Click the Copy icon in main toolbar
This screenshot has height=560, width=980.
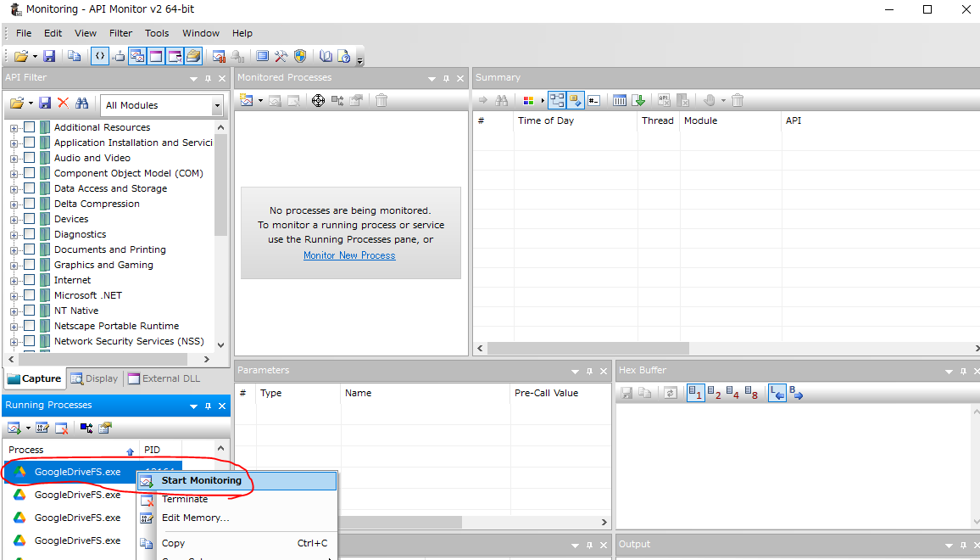click(x=74, y=56)
